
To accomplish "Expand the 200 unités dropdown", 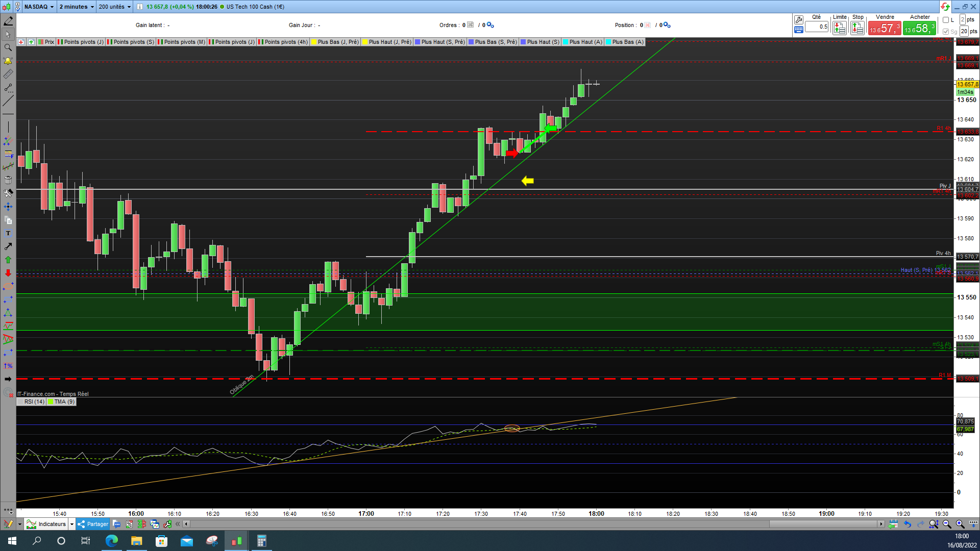I will 115,7.
